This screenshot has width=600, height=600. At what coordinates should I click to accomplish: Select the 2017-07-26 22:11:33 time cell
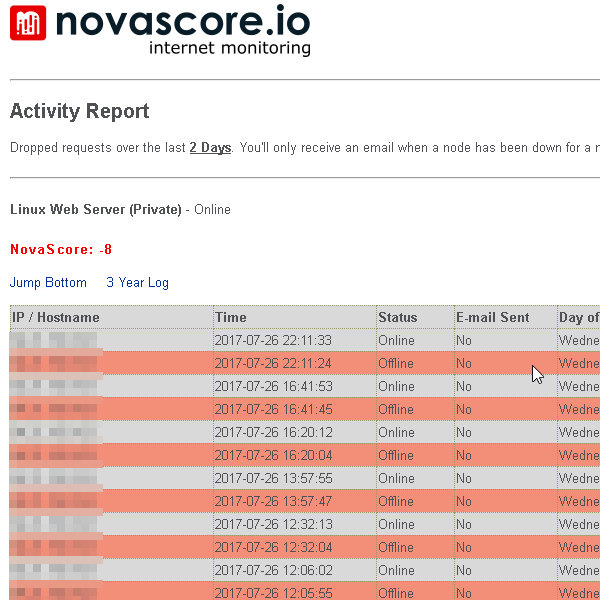point(272,341)
